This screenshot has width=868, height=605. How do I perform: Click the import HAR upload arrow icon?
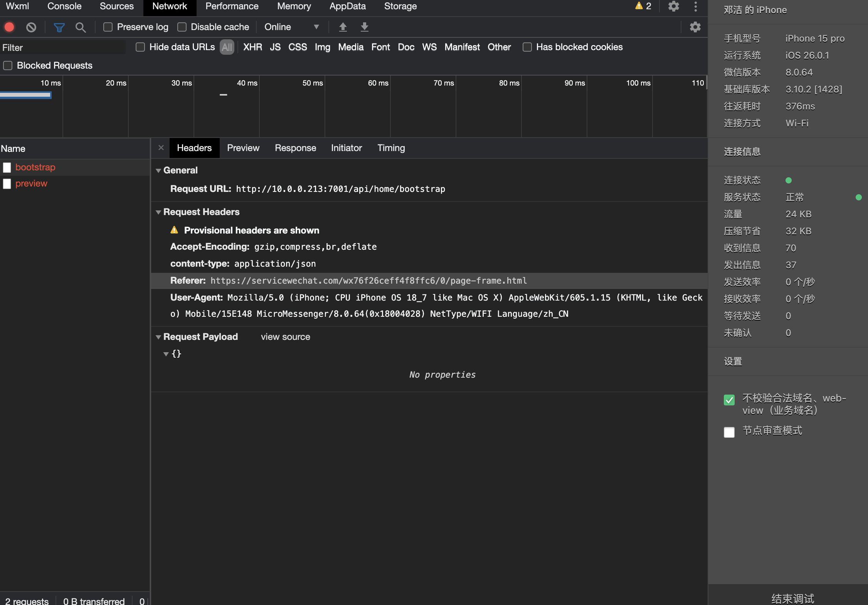click(343, 27)
